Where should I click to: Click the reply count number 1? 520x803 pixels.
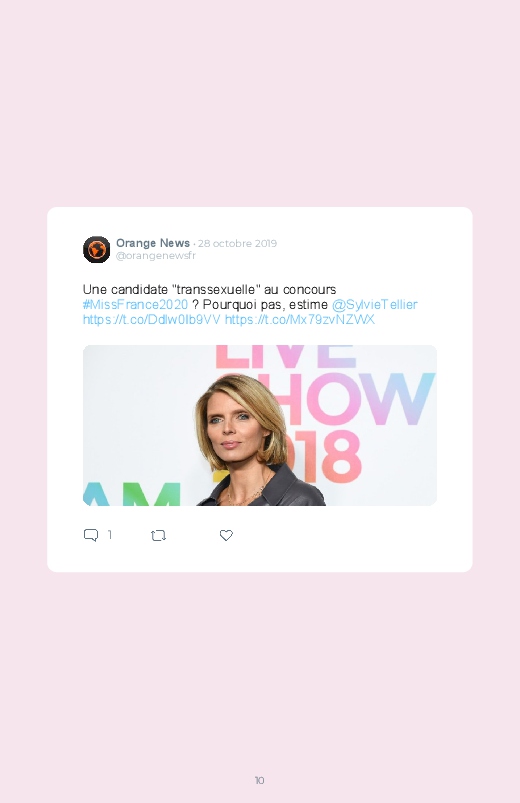tap(110, 535)
